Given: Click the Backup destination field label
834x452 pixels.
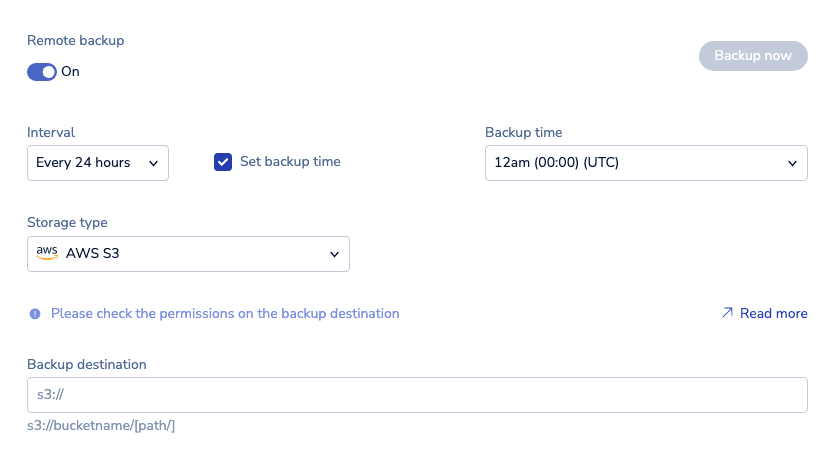Looking at the screenshot, I should coord(87,365).
